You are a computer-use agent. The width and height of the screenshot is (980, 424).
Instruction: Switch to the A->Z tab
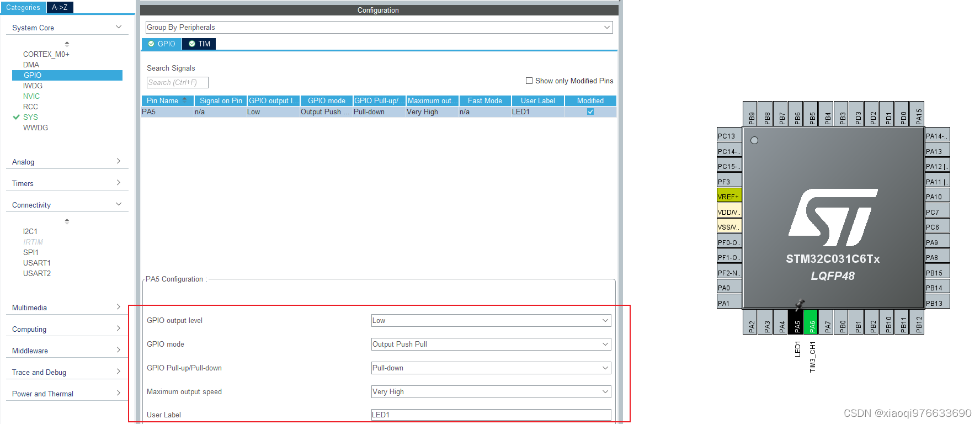(x=60, y=7)
